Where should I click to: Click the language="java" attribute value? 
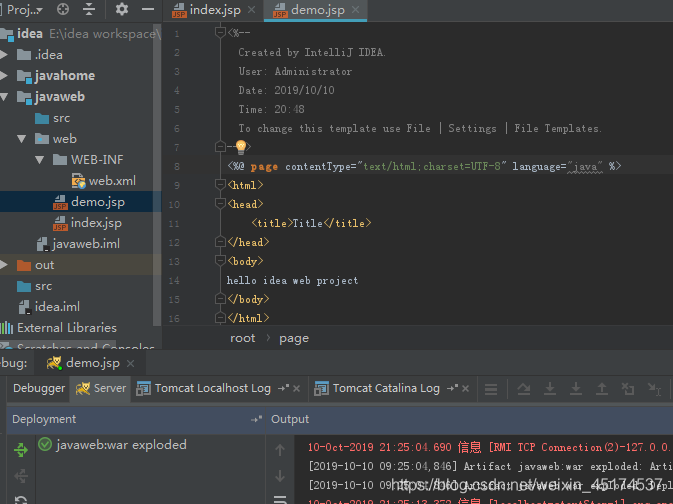coord(585,167)
